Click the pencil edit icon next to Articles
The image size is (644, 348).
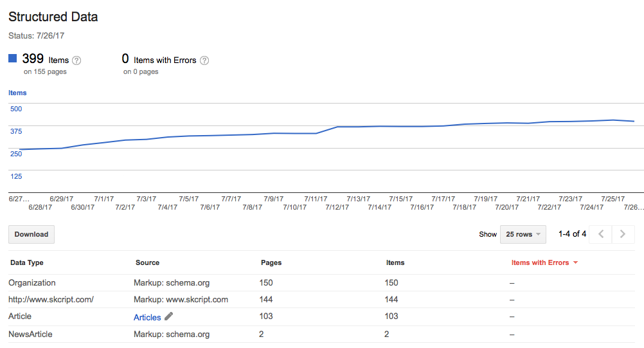(x=169, y=316)
